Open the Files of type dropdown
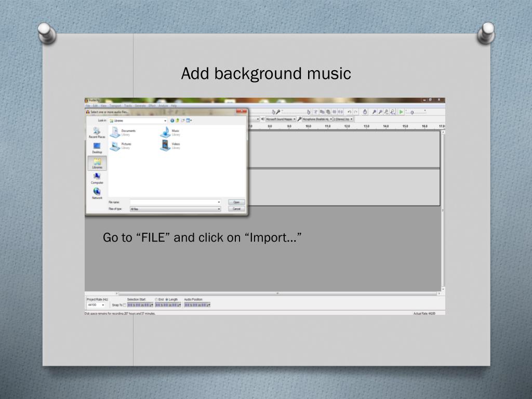 175,209
